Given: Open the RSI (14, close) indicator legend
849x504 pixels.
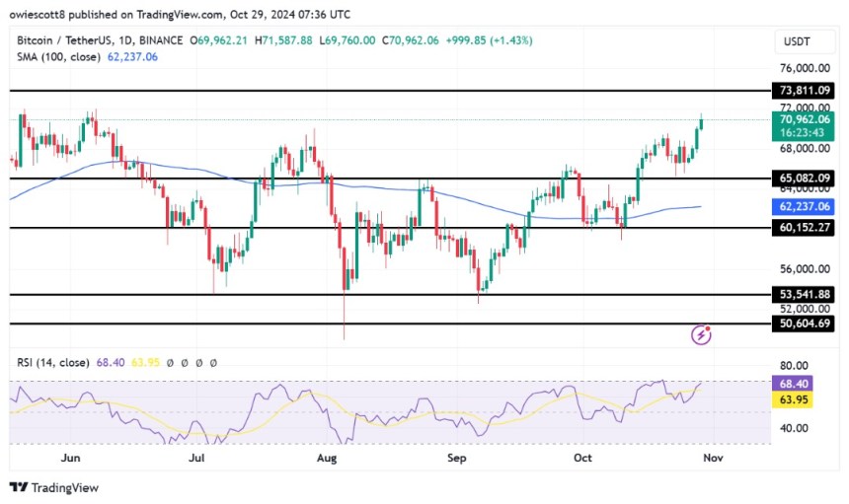Looking at the screenshot, I should pos(53,362).
